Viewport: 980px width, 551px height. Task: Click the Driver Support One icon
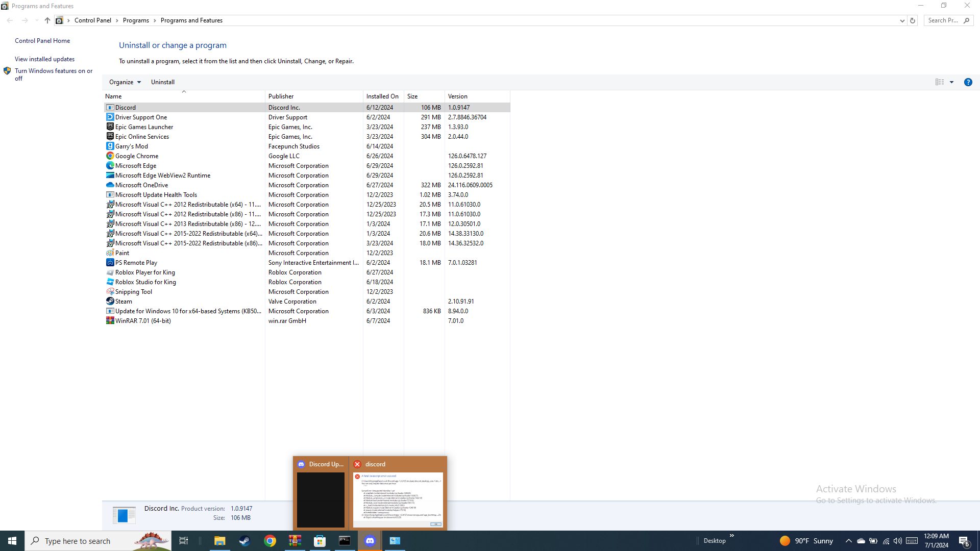110,117
